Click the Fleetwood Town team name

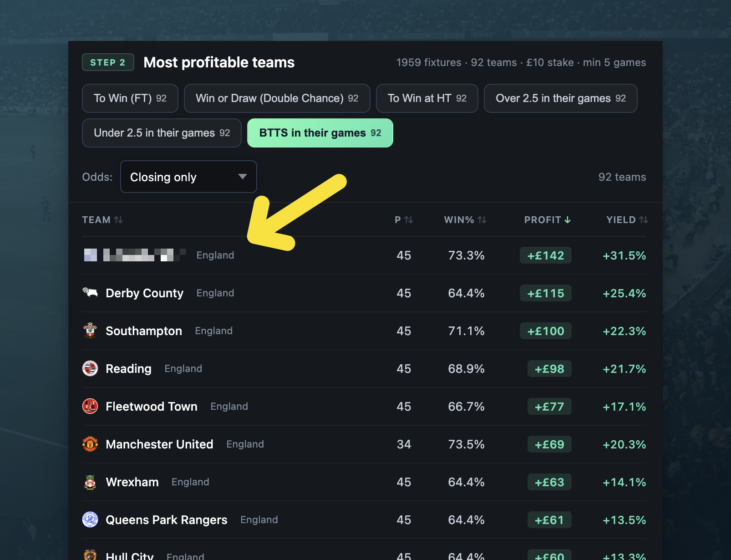point(152,407)
